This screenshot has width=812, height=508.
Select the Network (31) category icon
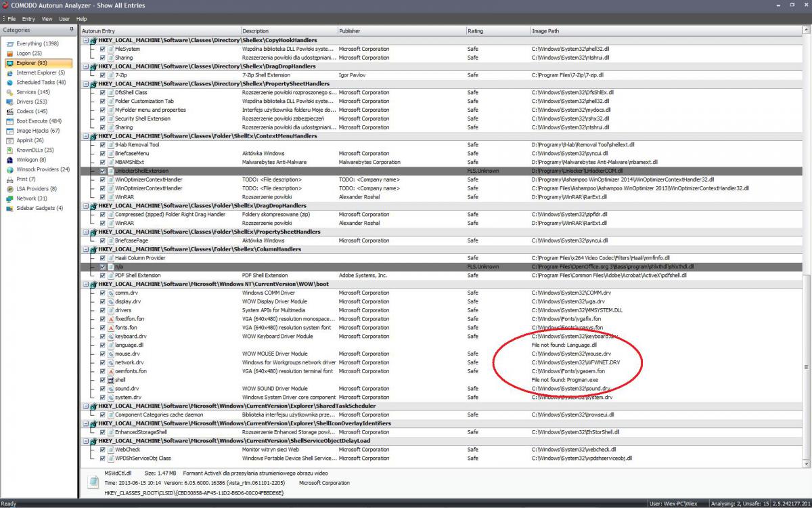[9, 198]
